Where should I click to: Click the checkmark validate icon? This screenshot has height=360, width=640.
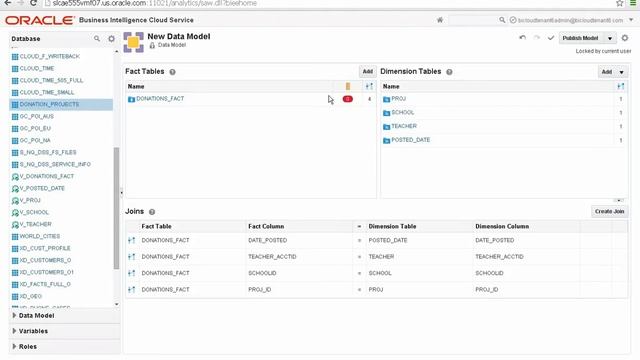pos(551,38)
